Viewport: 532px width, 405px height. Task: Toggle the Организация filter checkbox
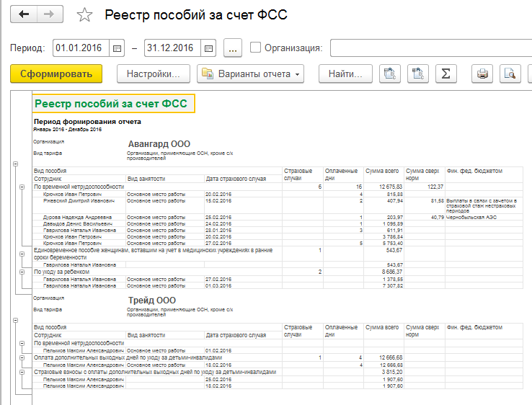pos(255,47)
